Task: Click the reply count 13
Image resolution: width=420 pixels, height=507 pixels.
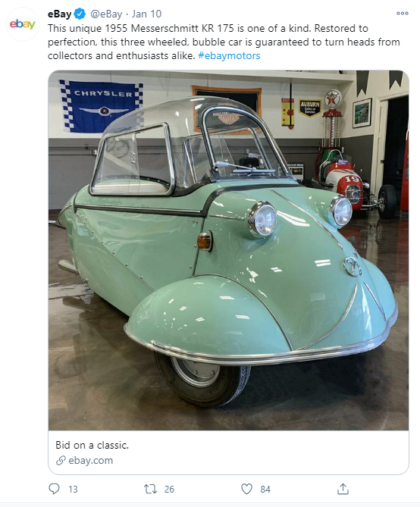Action: 73,490
